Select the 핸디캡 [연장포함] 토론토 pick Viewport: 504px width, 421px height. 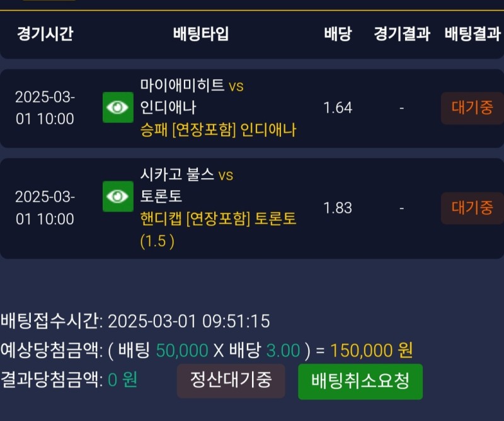[x=218, y=219]
